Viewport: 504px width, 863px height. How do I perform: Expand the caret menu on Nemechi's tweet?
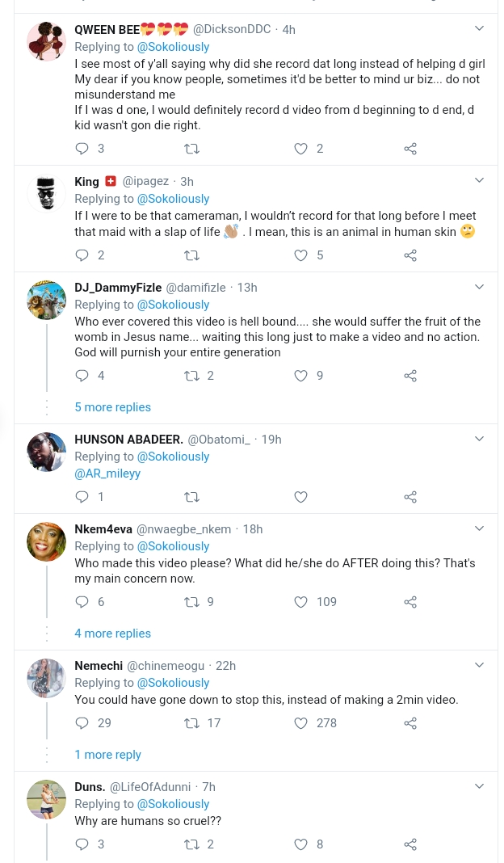coord(479,664)
